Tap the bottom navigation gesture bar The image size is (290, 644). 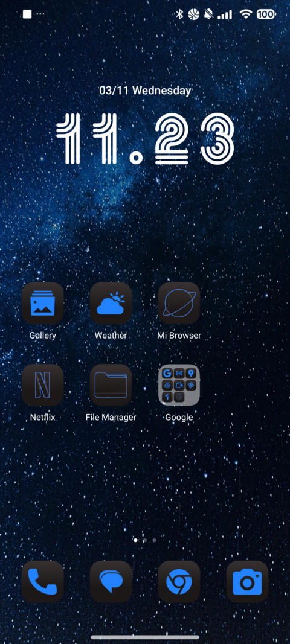pos(145,637)
